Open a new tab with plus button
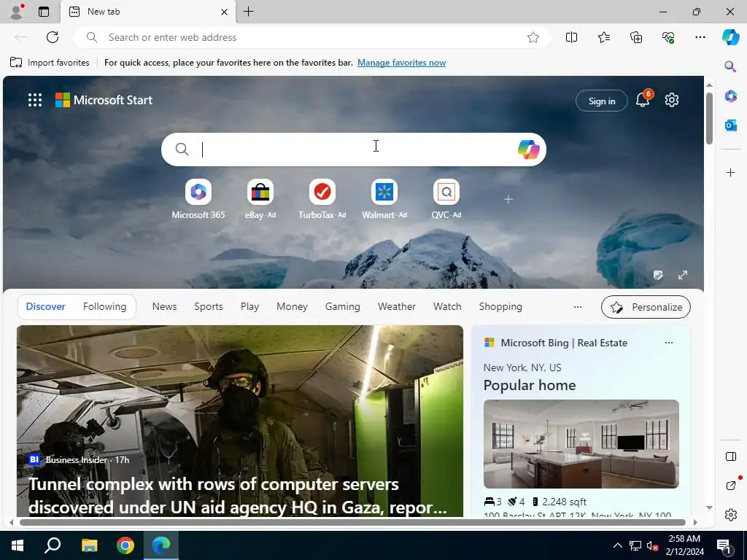747x560 pixels. tap(249, 12)
